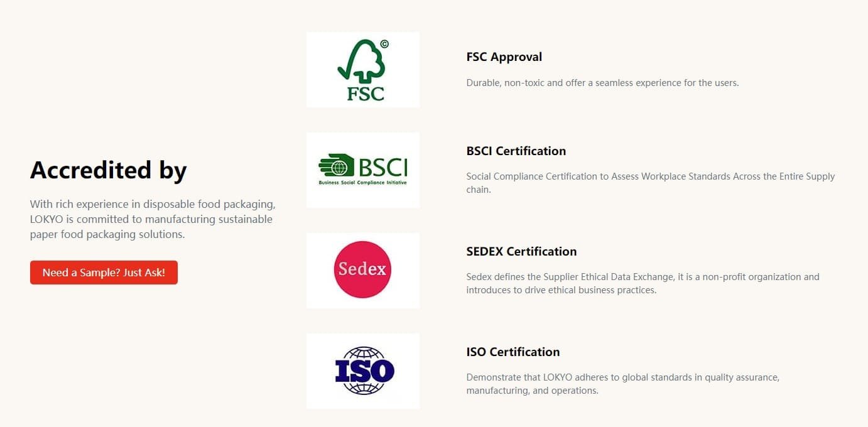Click the large BSCI letters in the logo

tap(383, 168)
